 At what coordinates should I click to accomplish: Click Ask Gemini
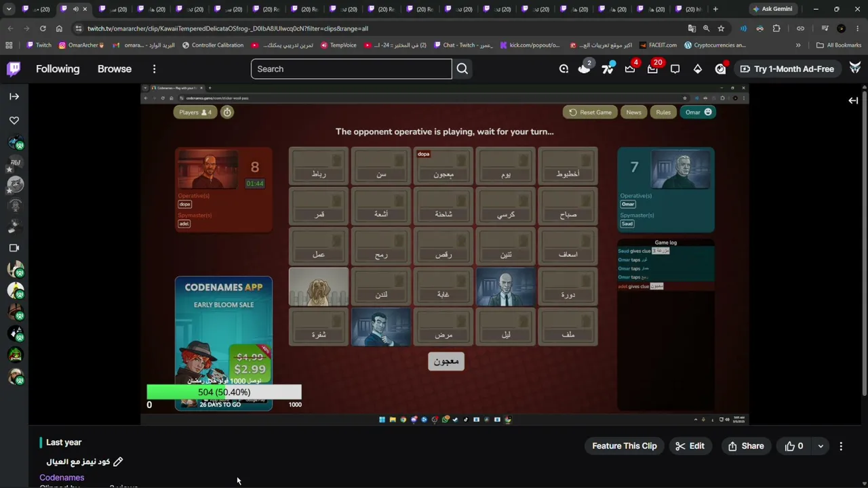pos(772,9)
